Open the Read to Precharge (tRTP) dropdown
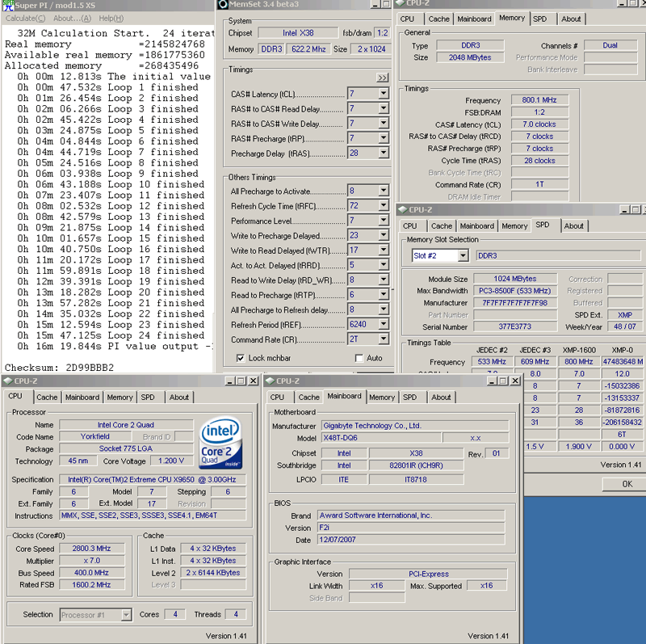This screenshot has width=646, height=644. click(x=384, y=294)
